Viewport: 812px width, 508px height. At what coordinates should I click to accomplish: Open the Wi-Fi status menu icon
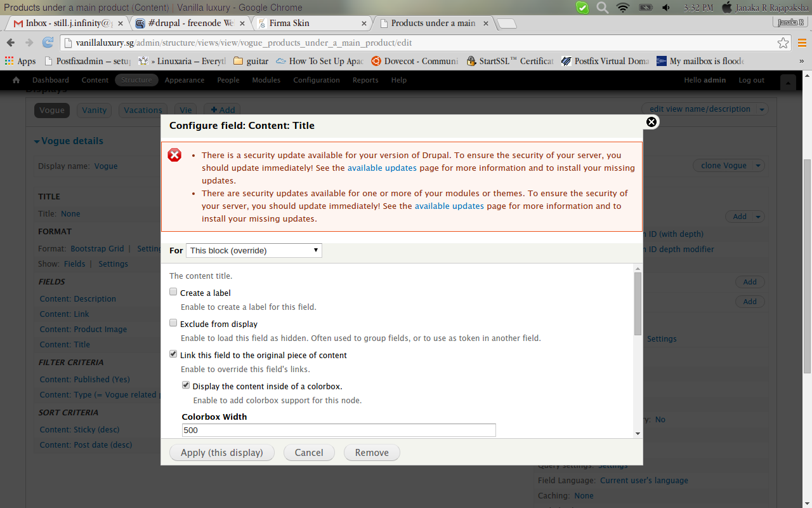point(623,8)
